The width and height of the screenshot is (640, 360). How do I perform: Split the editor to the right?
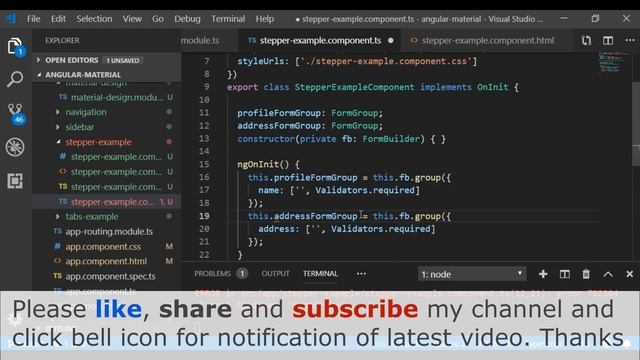608,40
